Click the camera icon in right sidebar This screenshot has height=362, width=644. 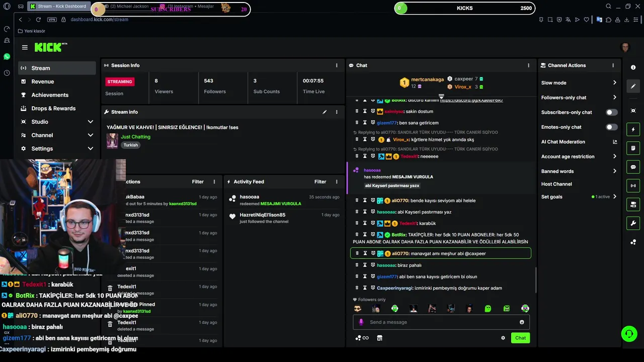(x=633, y=111)
